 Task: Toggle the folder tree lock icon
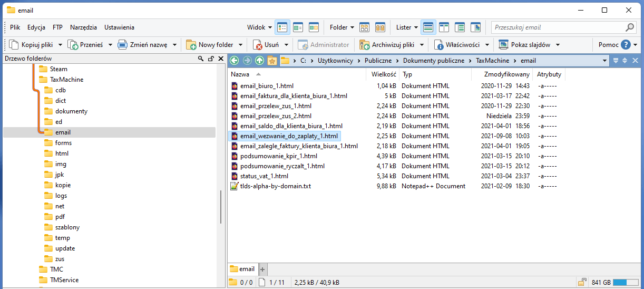click(x=210, y=59)
